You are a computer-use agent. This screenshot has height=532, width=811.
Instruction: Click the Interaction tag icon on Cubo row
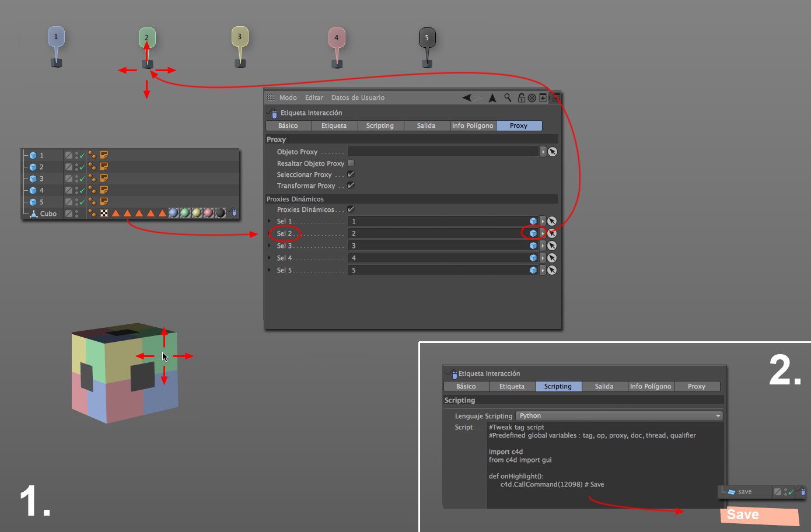point(234,213)
